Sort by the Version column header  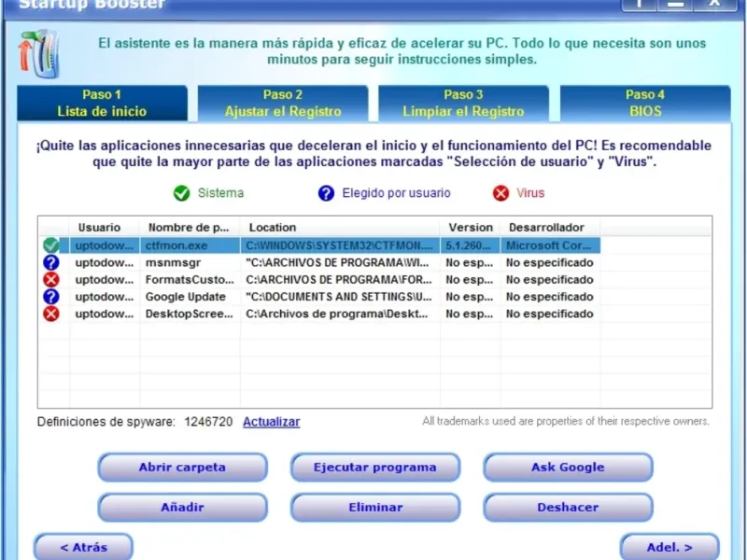click(x=471, y=227)
